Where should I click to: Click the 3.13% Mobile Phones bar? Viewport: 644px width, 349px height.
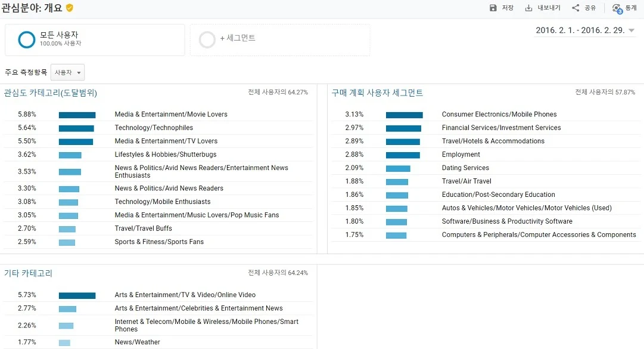click(x=404, y=115)
